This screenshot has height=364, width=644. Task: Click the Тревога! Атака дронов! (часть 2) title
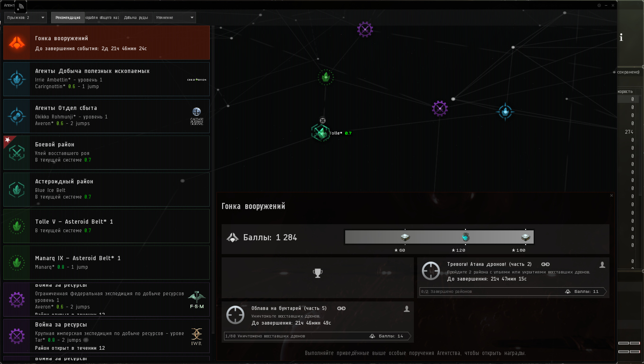(x=489, y=264)
